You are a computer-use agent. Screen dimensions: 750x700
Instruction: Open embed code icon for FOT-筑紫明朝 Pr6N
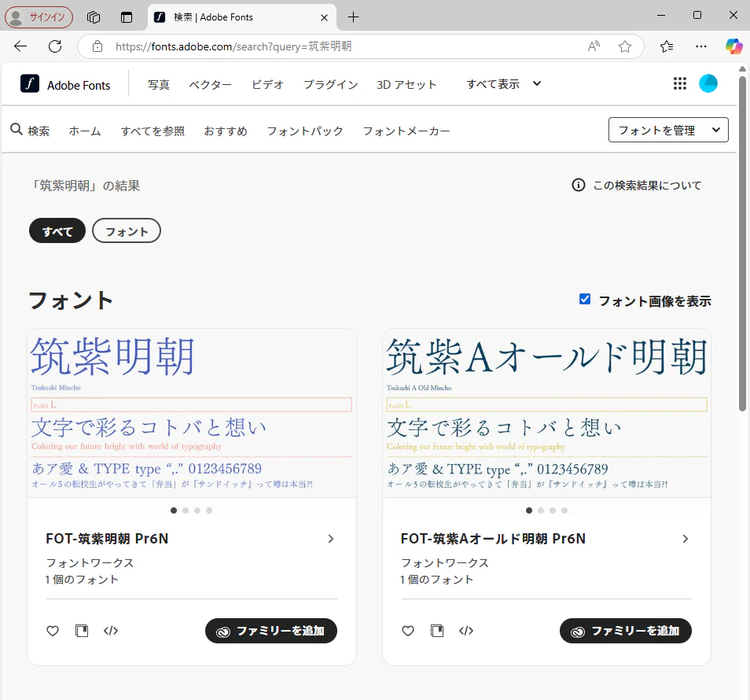point(111,631)
